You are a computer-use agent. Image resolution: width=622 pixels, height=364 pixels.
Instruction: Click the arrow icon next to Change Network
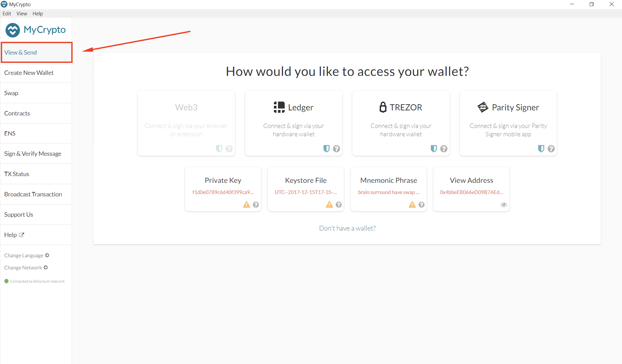(x=46, y=267)
